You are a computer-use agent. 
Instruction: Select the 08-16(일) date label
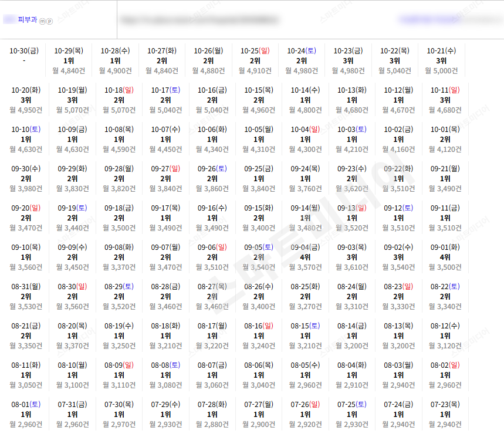coord(259,325)
